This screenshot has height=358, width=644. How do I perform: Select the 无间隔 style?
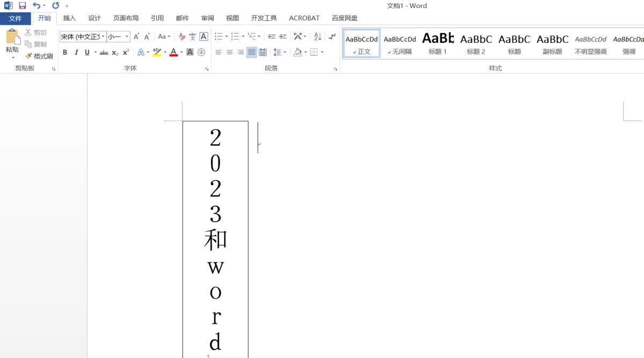(x=400, y=43)
